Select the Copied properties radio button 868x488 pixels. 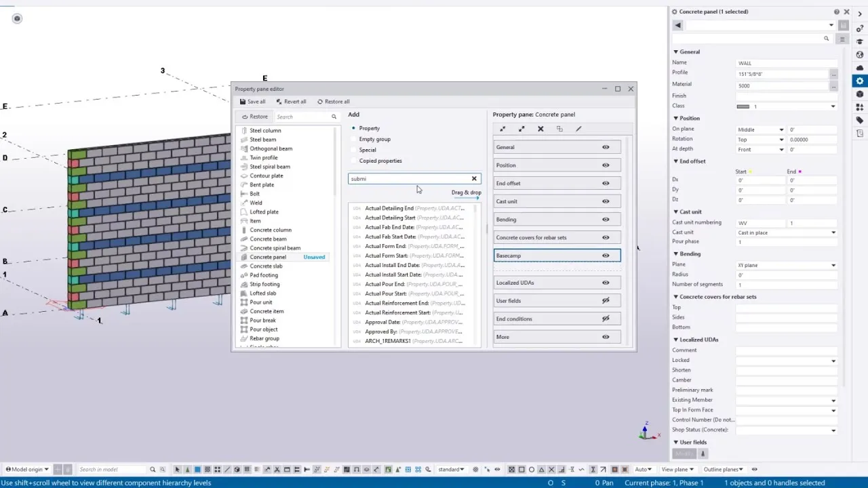click(x=353, y=161)
